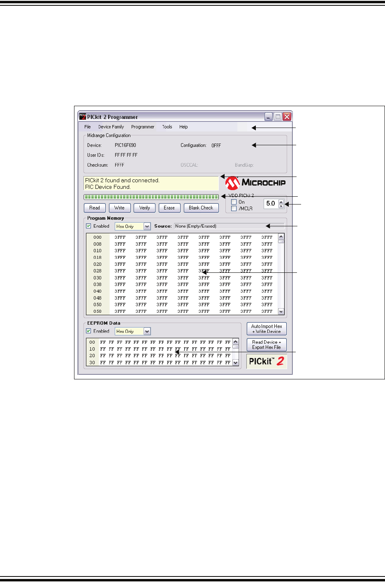The height and width of the screenshot is (588, 385).
Task: Click EEPROM Data scrollbar down arrow
Action: tap(236, 363)
